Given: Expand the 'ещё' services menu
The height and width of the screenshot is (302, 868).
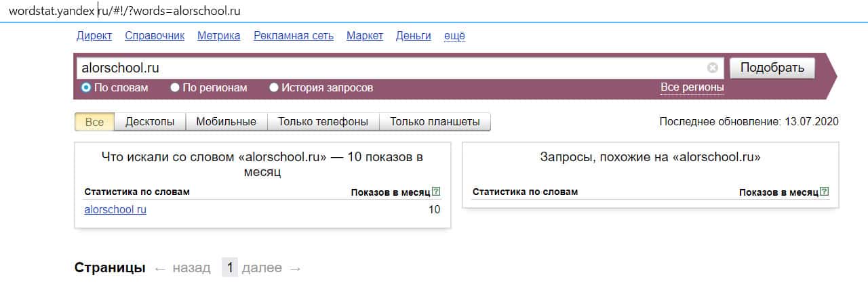Looking at the screenshot, I should click(x=454, y=36).
